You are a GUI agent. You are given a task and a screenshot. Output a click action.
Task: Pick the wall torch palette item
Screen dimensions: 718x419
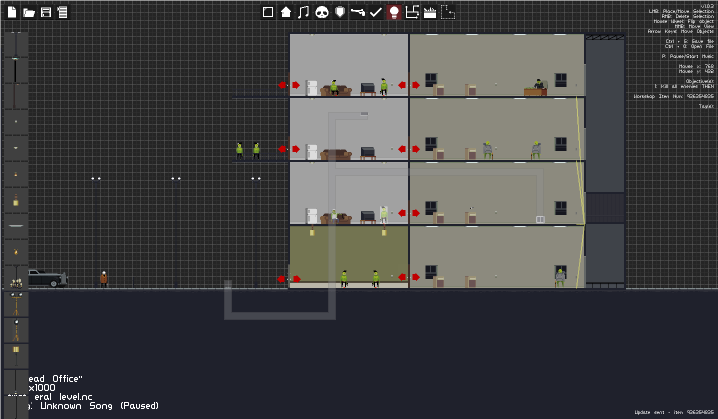click(x=16, y=252)
